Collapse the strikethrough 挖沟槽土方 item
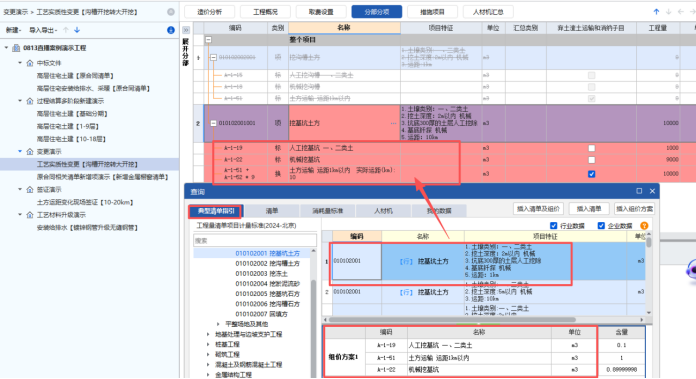Image resolution: width=696 pixels, height=379 pixels. [x=214, y=57]
